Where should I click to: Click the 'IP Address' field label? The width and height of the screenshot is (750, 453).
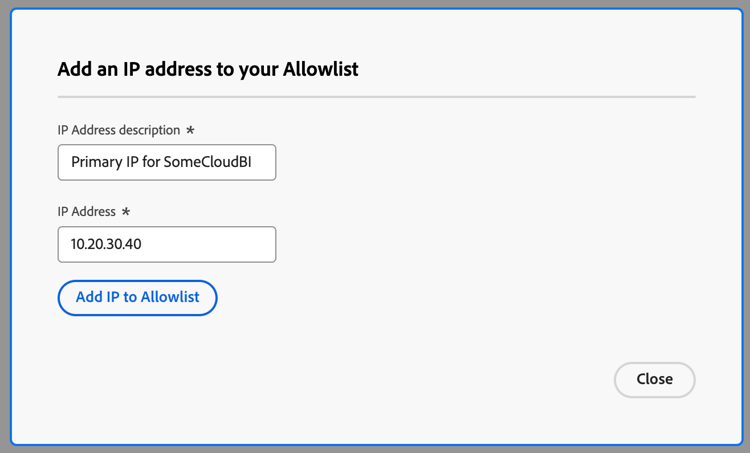tap(87, 211)
